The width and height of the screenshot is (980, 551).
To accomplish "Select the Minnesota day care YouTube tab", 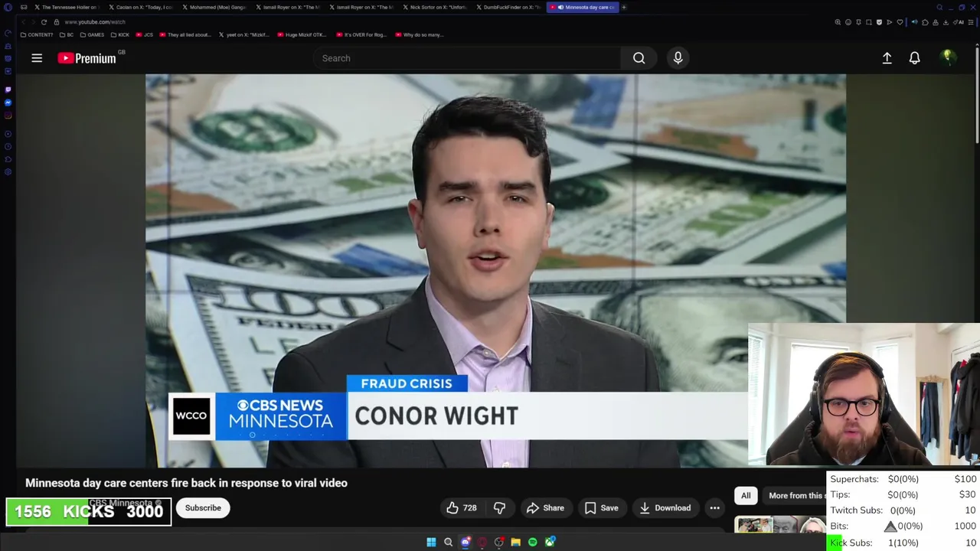I will 583,8.
